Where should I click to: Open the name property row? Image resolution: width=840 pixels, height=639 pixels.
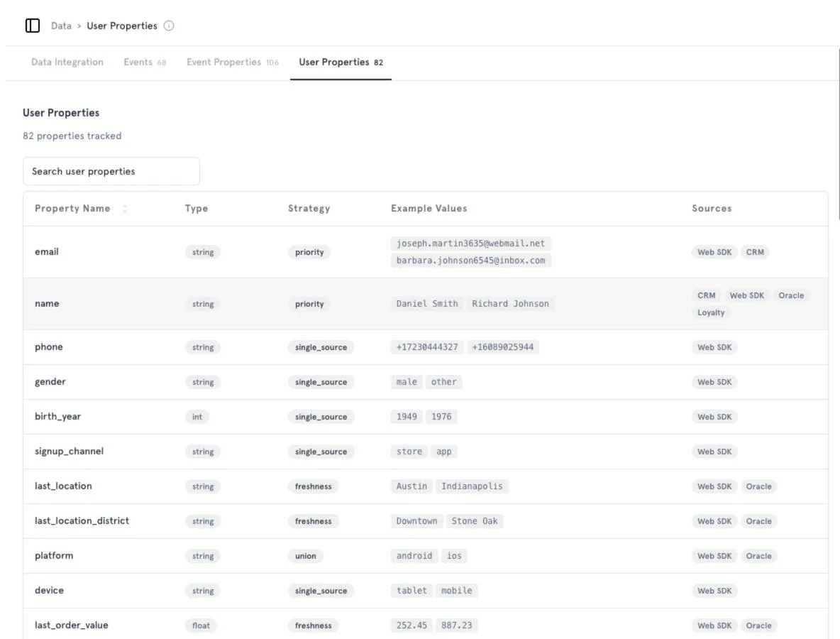(x=426, y=304)
